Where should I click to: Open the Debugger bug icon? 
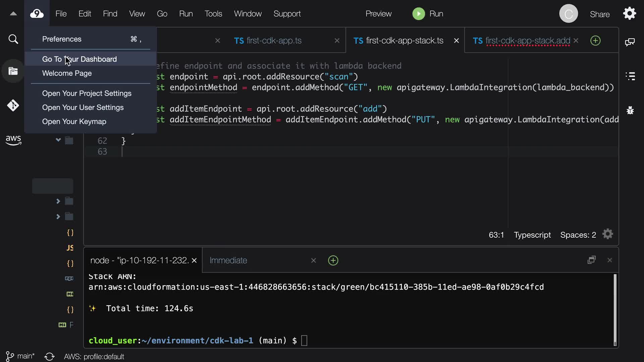[630, 110]
